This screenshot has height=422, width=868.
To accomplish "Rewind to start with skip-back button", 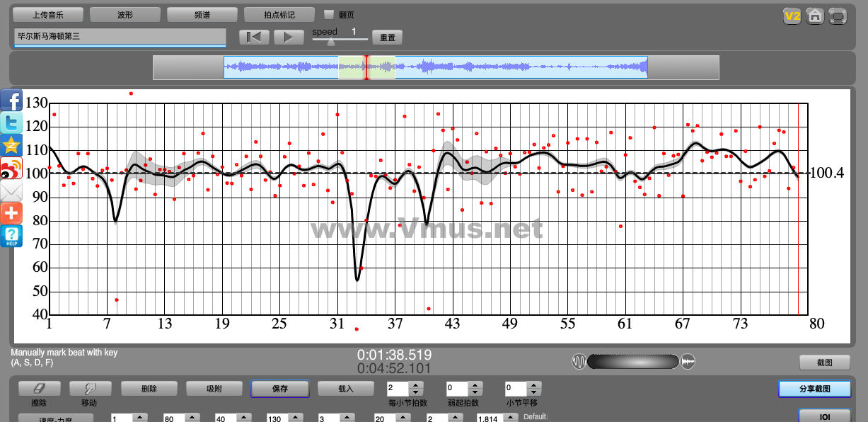I will point(254,38).
